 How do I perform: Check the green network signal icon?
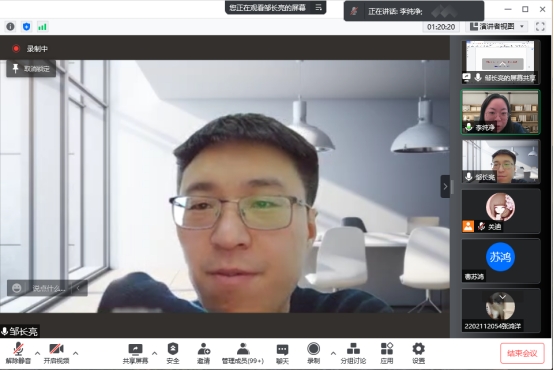[x=42, y=27]
